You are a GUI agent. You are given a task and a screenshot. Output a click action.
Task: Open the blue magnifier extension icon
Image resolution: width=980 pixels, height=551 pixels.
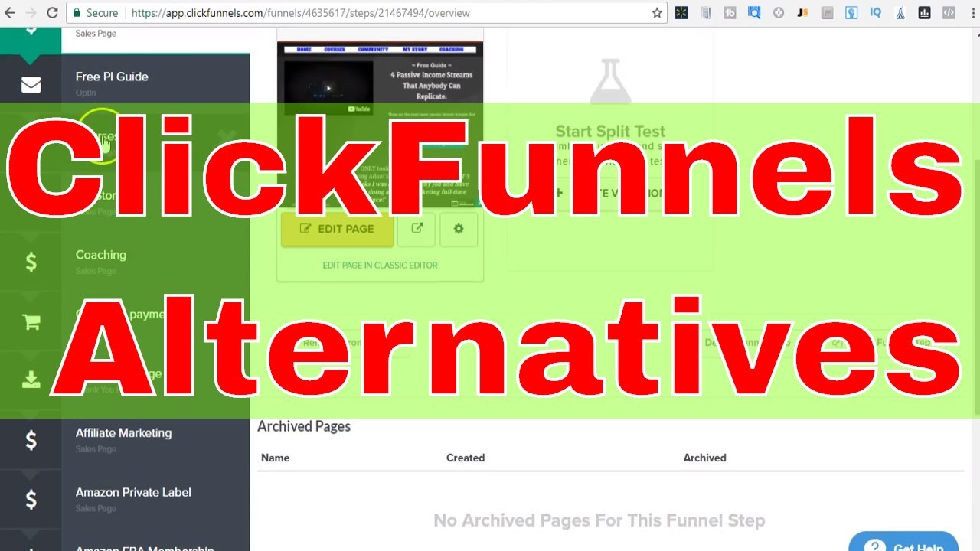pyautogui.click(x=754, y=13)
